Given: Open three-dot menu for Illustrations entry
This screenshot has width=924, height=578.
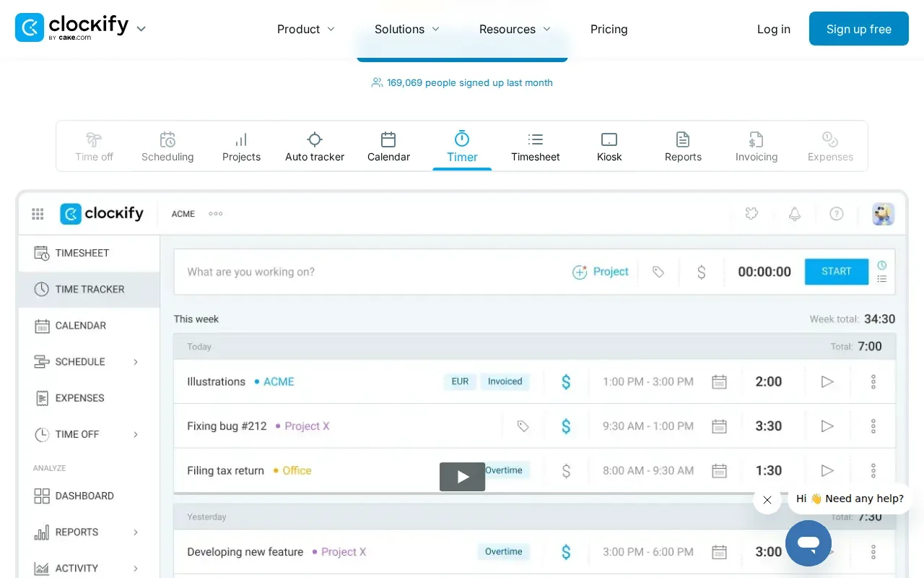Looking at the screenshot, I should 873,381.
